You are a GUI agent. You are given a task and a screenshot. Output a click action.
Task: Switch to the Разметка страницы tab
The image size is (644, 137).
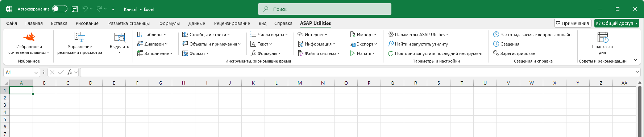pos(129,23)
